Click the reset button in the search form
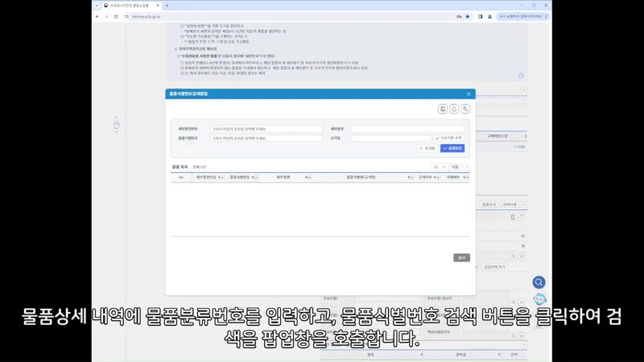The image size is (644, 362). click(x=427, y=148)
